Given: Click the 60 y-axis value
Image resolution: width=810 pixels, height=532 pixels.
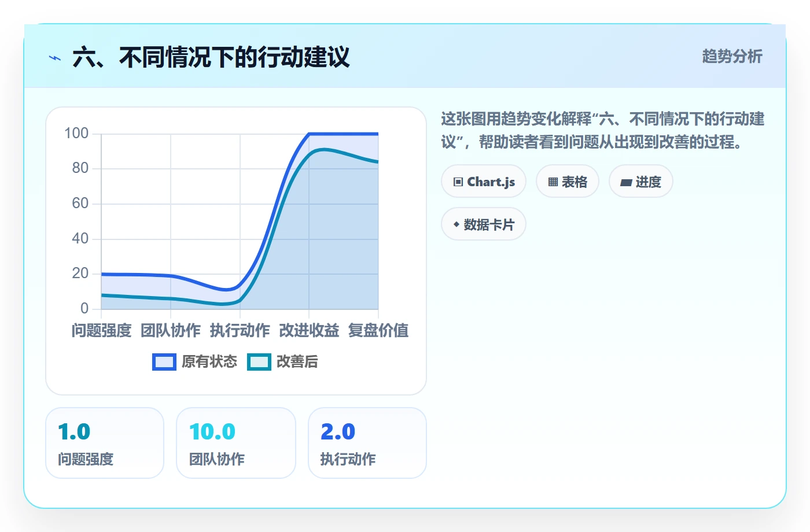Looking at the screenshot, I should pos(80,204).
